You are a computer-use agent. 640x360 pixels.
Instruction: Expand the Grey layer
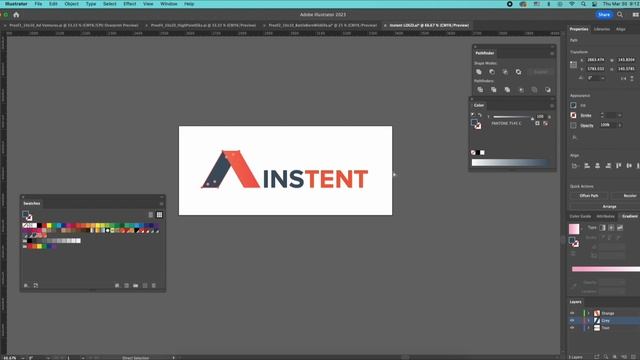(x=589, y=320)
